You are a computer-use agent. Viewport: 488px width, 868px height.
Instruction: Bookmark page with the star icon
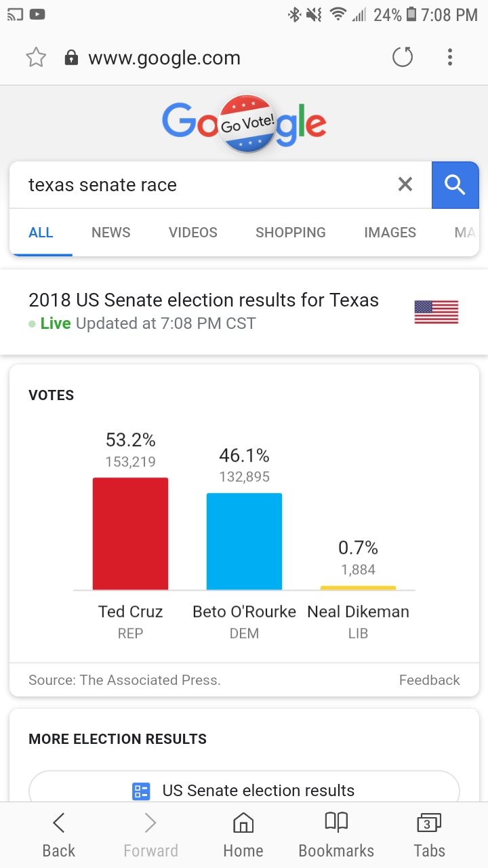click(36, 58)
